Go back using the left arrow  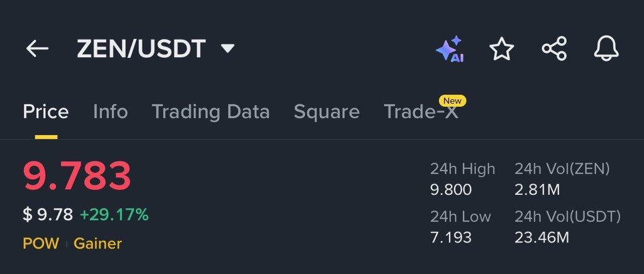click(37, 48)
